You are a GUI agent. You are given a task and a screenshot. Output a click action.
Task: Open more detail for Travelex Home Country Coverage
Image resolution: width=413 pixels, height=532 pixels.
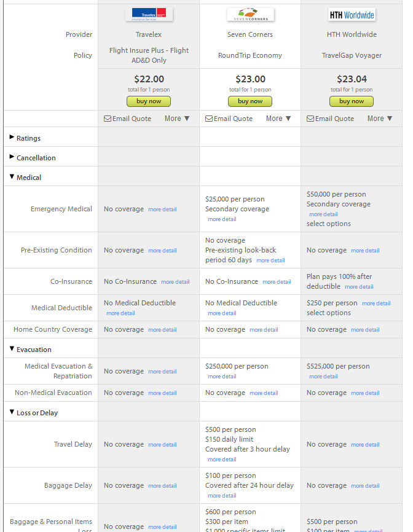point(162,330)
